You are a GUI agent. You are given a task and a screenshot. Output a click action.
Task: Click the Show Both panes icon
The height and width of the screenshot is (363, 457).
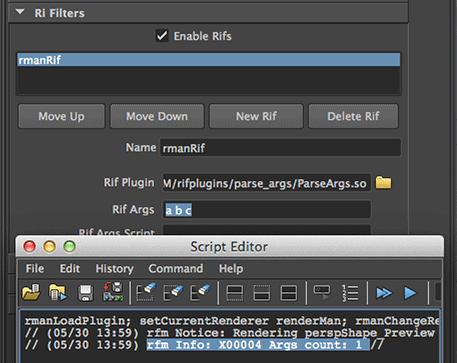(289, 293)
